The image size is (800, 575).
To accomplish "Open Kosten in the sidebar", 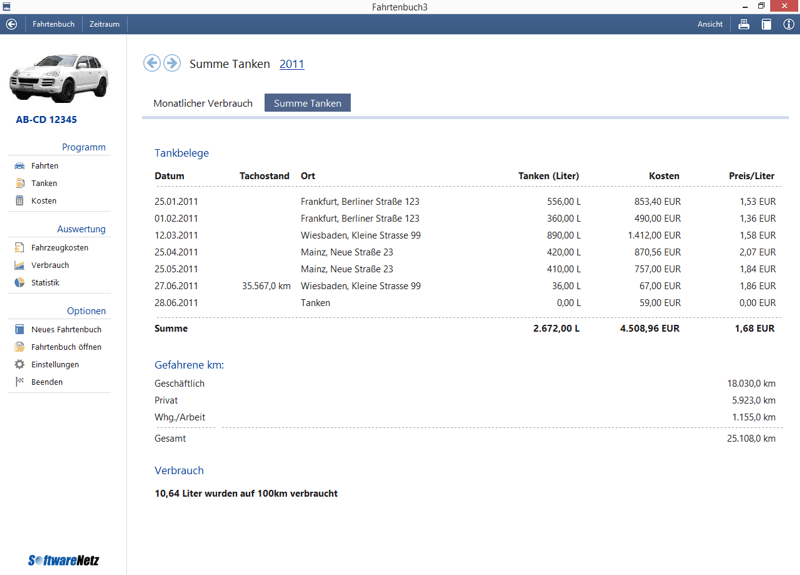I will 43,201.
